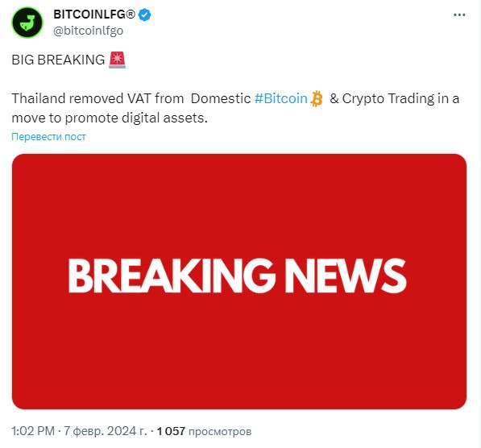Click the 7 февр. 2024 г. date
This screenshot has width=481, height=448.
106,431
